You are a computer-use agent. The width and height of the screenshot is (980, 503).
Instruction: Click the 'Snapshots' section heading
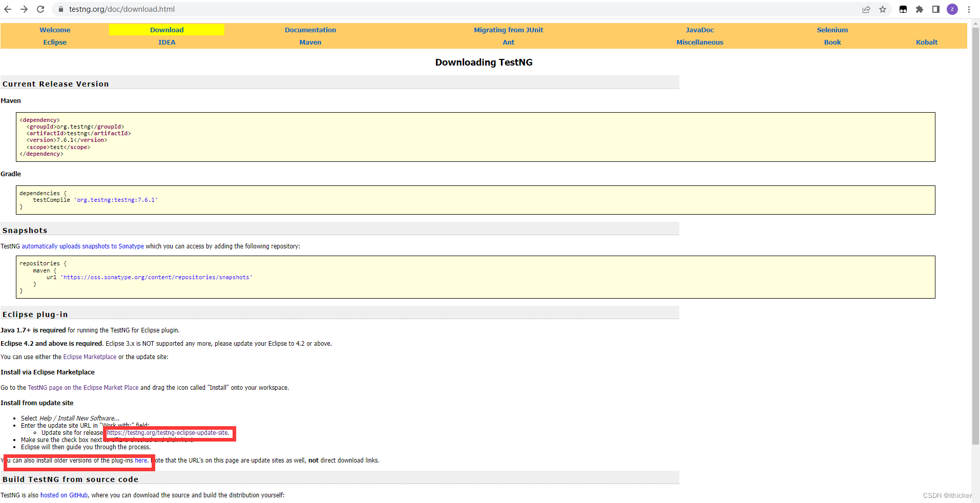[x=25, y=230]
